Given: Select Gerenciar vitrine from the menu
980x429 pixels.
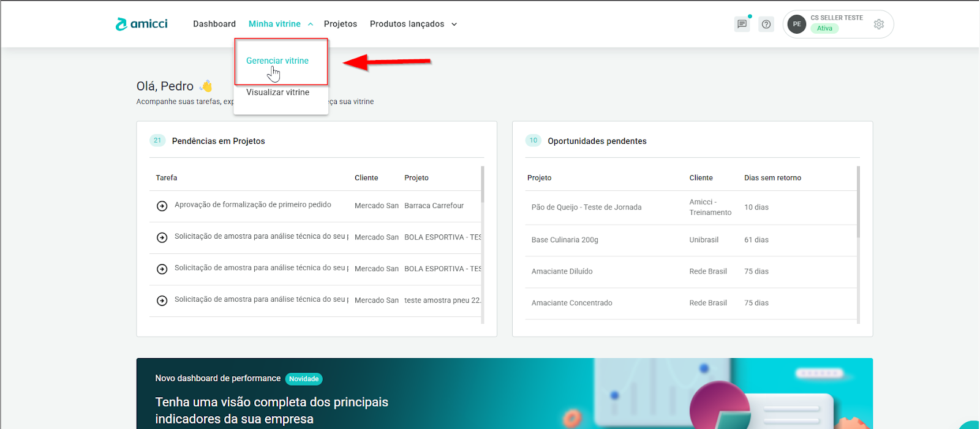Looking at the screenshot, I should click(277, 61).
